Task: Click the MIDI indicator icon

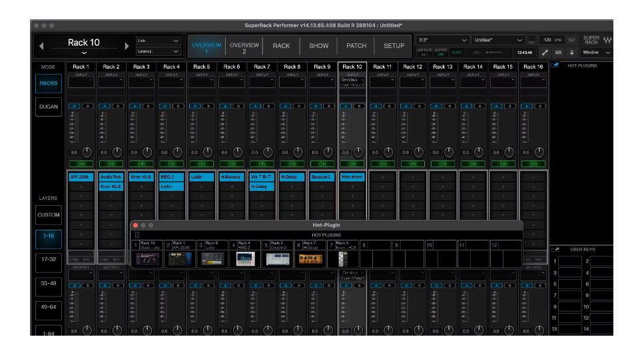Action: [x=532, y=40]
